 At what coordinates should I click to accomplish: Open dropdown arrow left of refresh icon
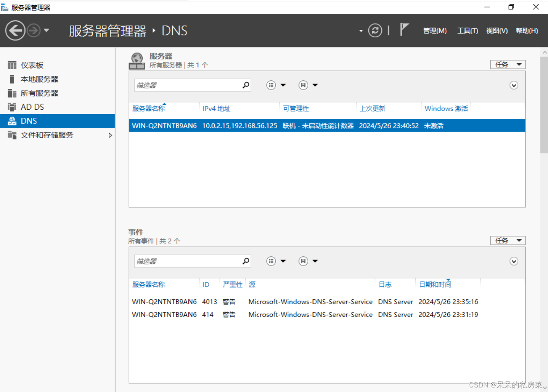[x=361, y=31]
